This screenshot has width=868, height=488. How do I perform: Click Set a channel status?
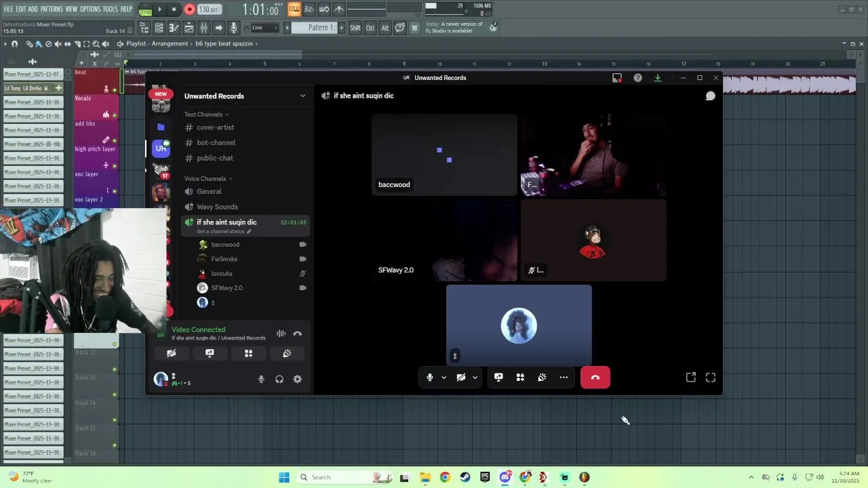coord(224,232)
